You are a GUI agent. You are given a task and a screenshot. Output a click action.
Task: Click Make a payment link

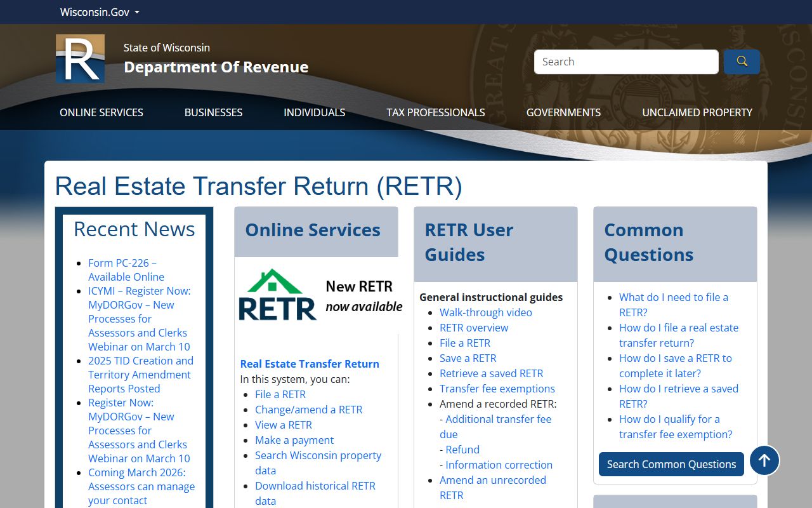pyautogui.click(x=294, y=440)
